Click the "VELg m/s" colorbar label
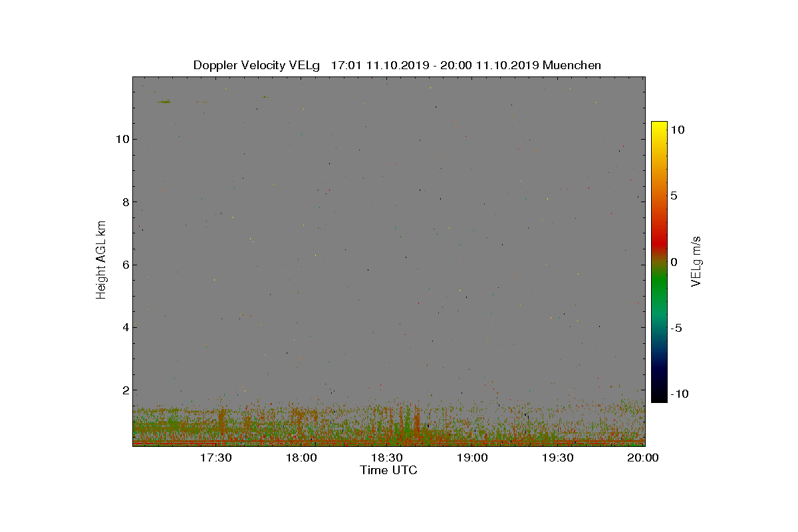Image resolution: width=798 pixels, height=532 pixels. tap(696, 261)
